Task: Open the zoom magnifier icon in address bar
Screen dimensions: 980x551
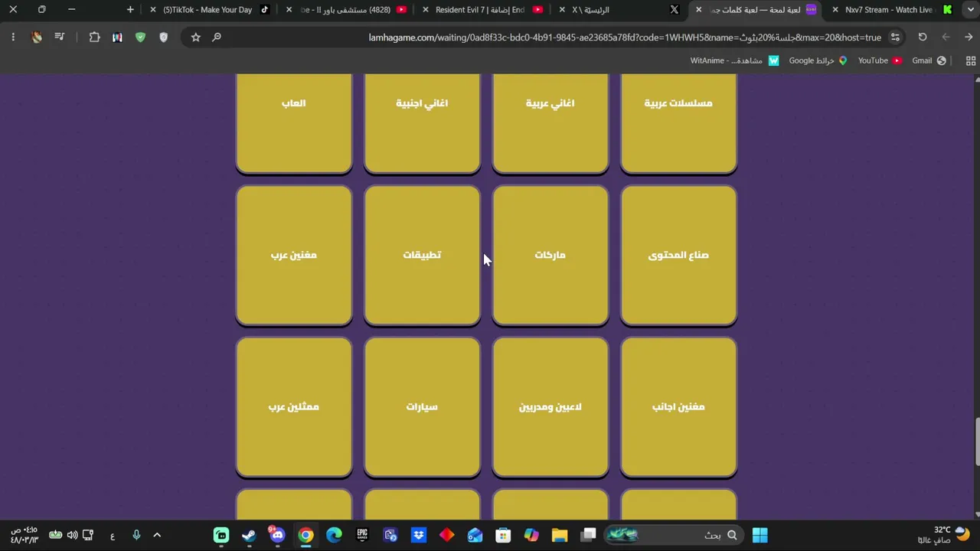Action: coord(217,37)
